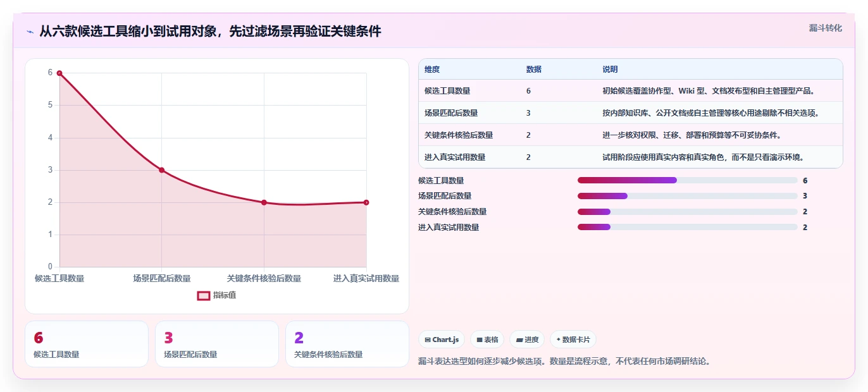The width and height of the screenshot is (868, 392).
Task: Click the chart data point at value 3
Action: click(161, 170)
